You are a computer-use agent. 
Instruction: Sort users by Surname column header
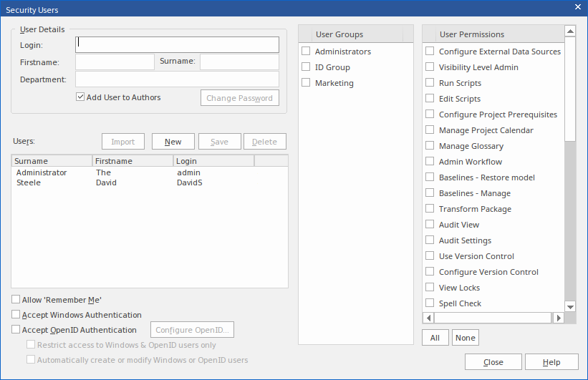click(52, 161)
